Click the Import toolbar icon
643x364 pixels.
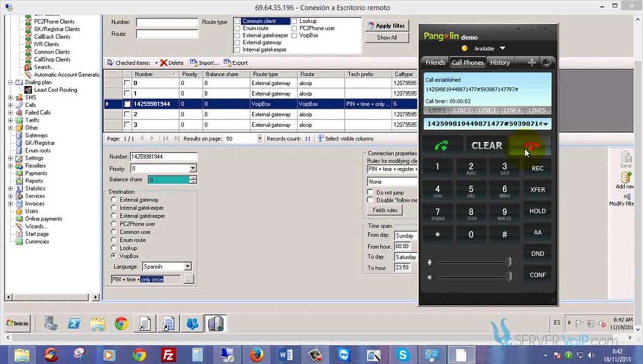194,63
